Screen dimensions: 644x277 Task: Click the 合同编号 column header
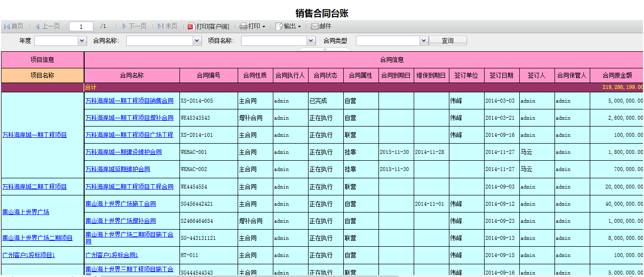[x=209, y=75]
